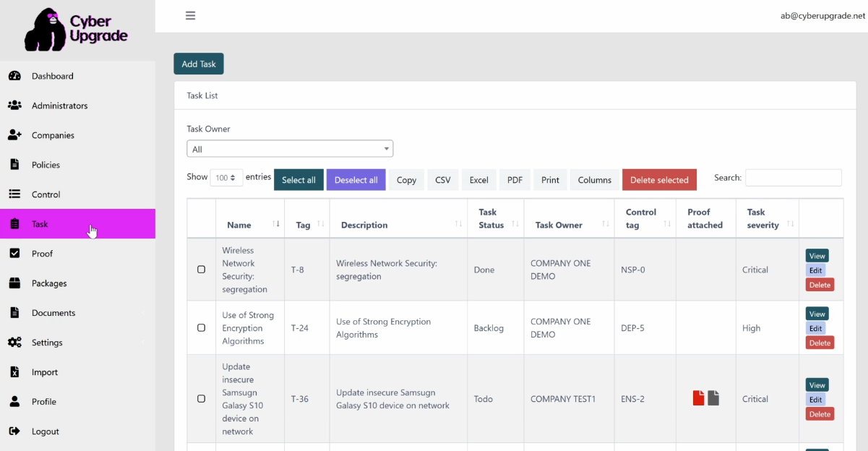Open red PDF proof attachment icon
This screenshot has height=451, width=868.
click(x=698, y=398)
